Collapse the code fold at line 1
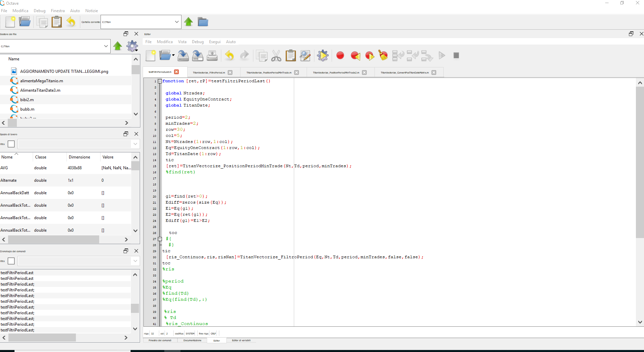 coord(160,81)
